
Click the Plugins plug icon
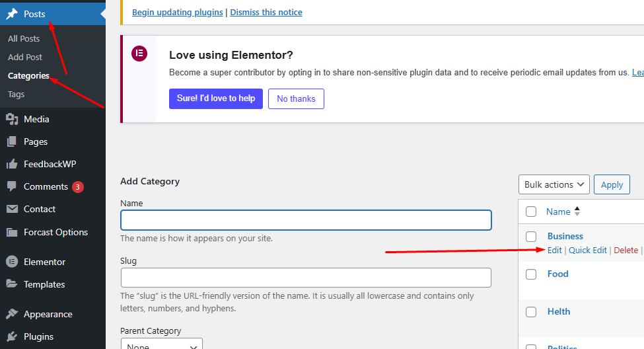tap(12, 336)
